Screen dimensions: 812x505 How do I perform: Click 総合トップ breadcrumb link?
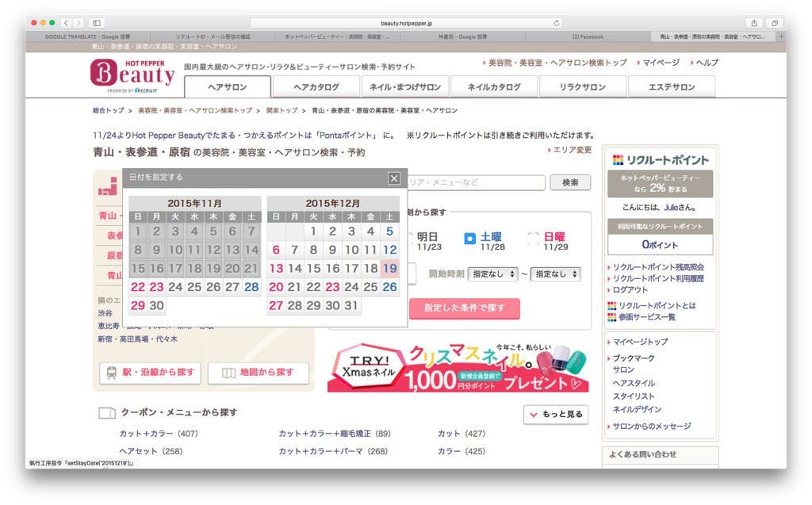click(108, 110)
